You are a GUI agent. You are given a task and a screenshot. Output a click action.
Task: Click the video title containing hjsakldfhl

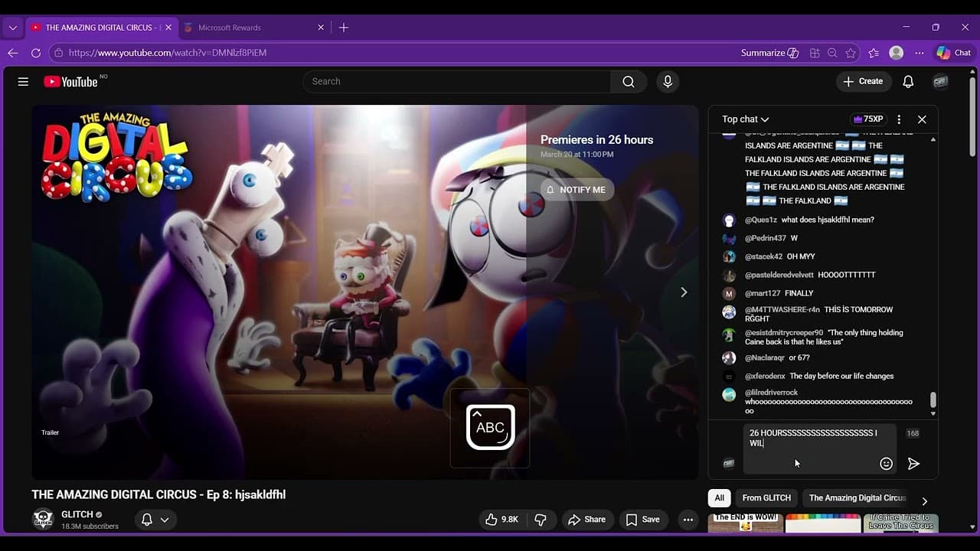coord(158,495)
